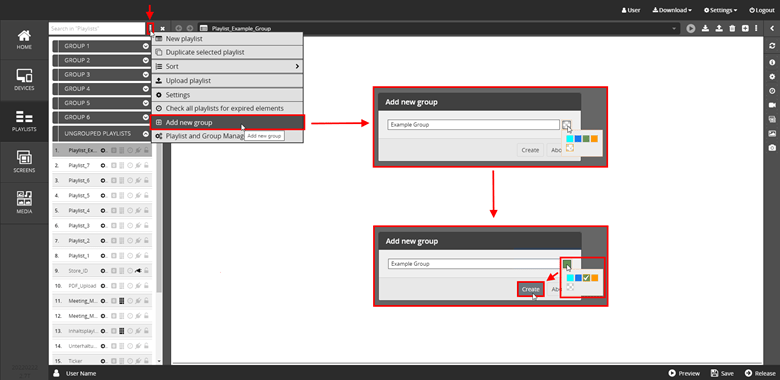Click the playlist play preview icon in toolbar
This screenshot has width=780, height=380.
[x=690, y=28]
